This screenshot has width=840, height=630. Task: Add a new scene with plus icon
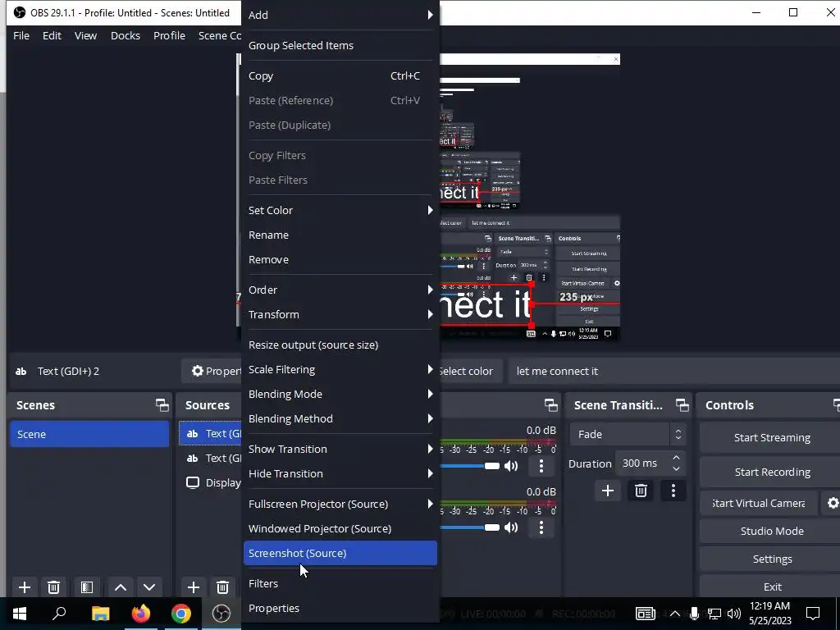[x=24, y=587]
